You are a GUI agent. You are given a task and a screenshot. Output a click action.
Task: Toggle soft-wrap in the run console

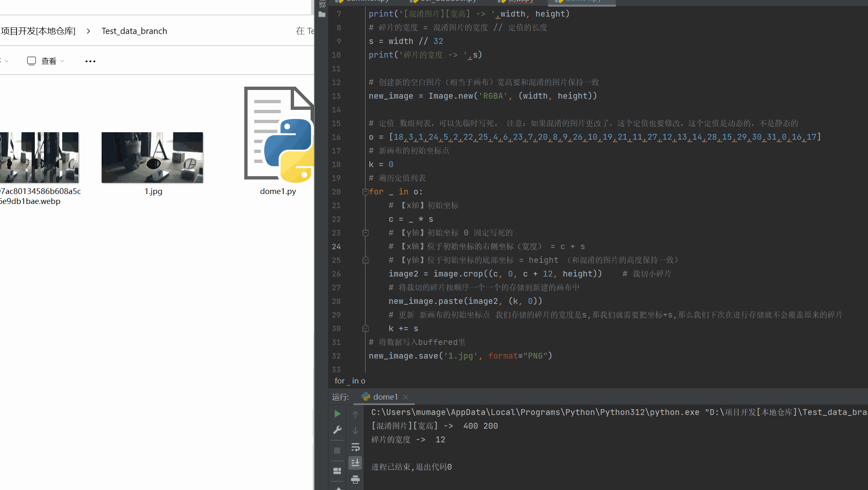pyautogui.click(x=355, y=447)
